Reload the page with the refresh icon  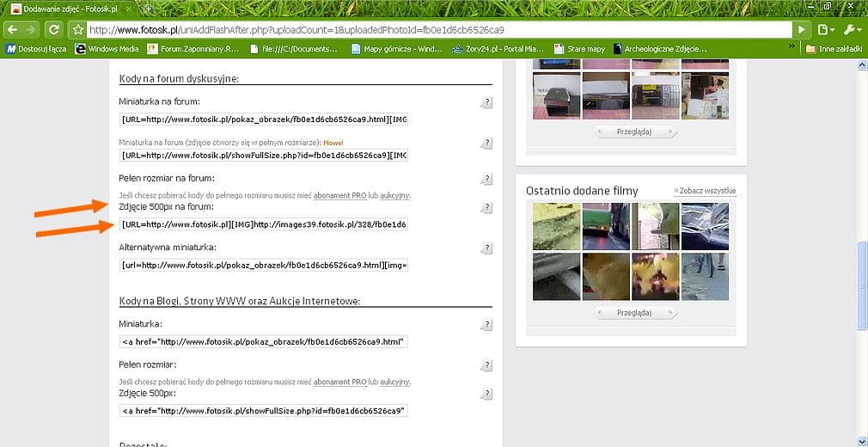pyautogui.click(x=53, y=29)
